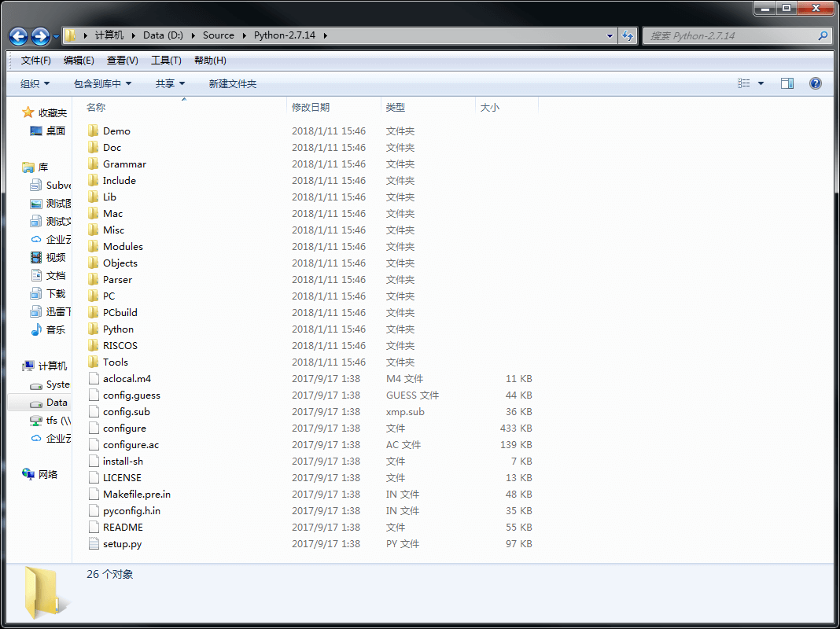
Task: Expand the 组织 dropdown
Action: pyautogui.click(x=35, y=83)
